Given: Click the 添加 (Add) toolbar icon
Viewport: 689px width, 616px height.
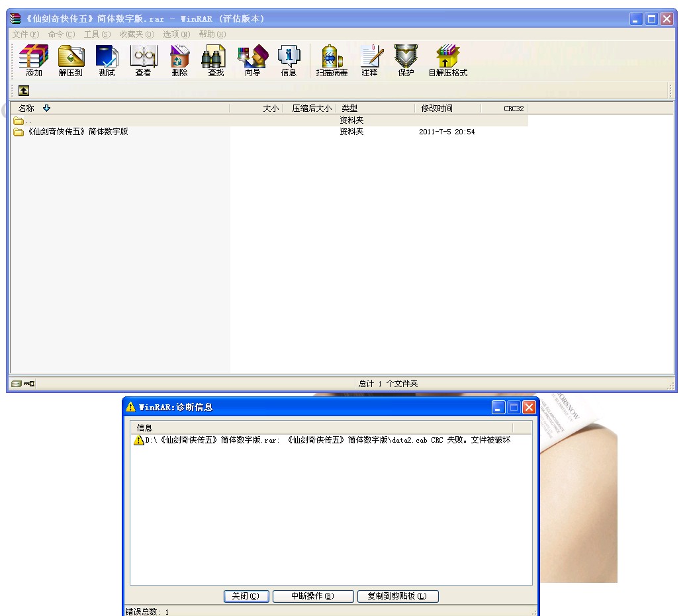Looking at the screenshot, I should coord(34,60).
